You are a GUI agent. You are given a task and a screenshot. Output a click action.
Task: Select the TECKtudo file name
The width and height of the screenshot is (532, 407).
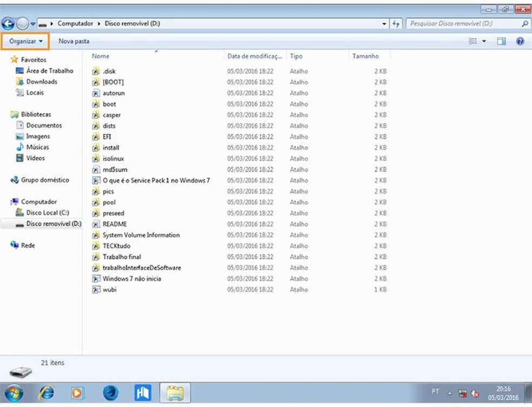[116, 246]
